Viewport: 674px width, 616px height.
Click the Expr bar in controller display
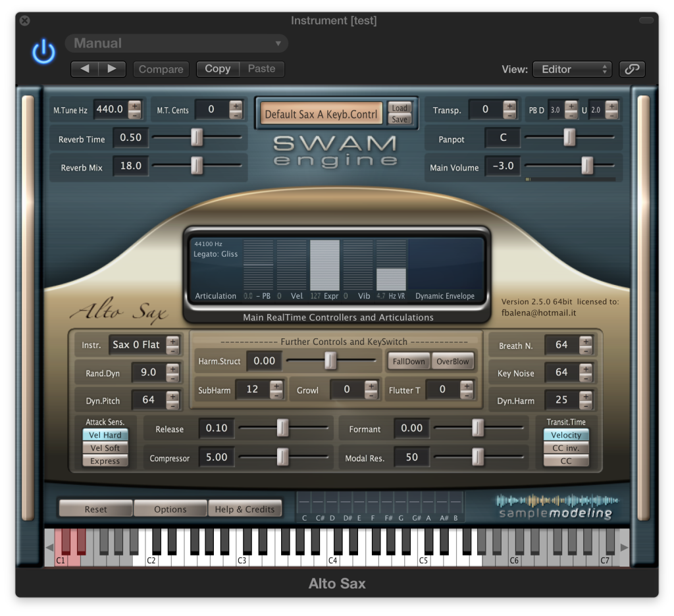click(324, 265)
